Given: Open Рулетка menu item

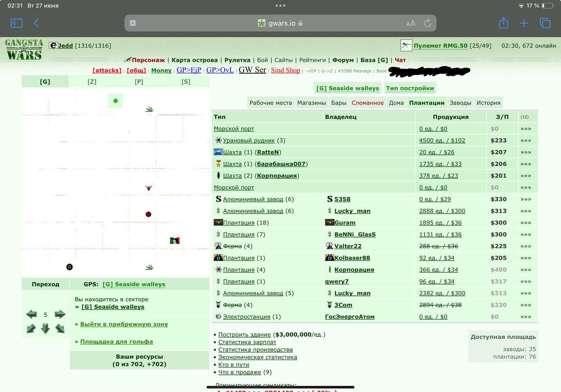Looking at the screenshot, I should (x=238, y=60).
